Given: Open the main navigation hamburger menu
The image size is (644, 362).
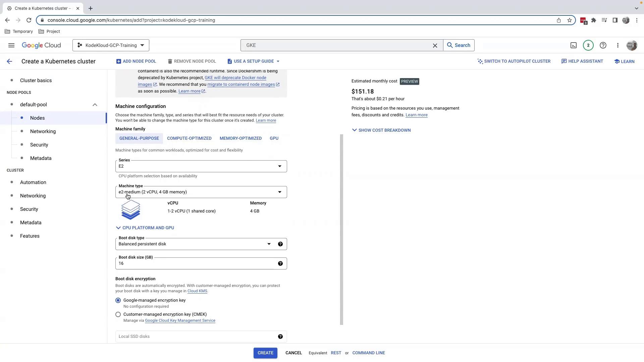Looking at the screenshot, I should click(11, 45).
